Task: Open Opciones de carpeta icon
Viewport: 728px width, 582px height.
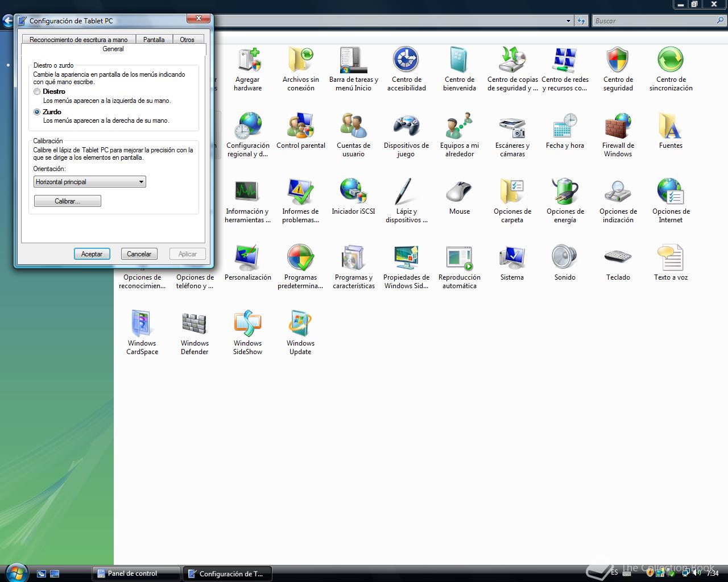Action: tap(512, 192)
